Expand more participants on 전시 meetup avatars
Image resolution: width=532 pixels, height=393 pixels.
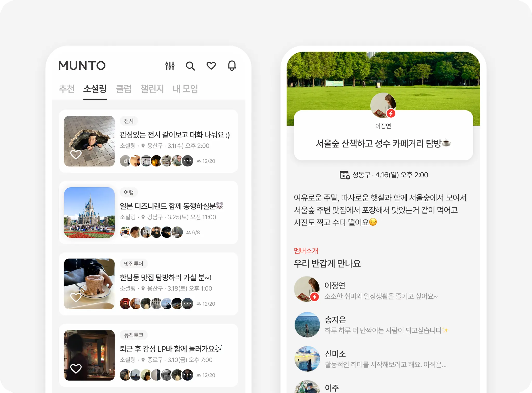(x=188, y=161)
